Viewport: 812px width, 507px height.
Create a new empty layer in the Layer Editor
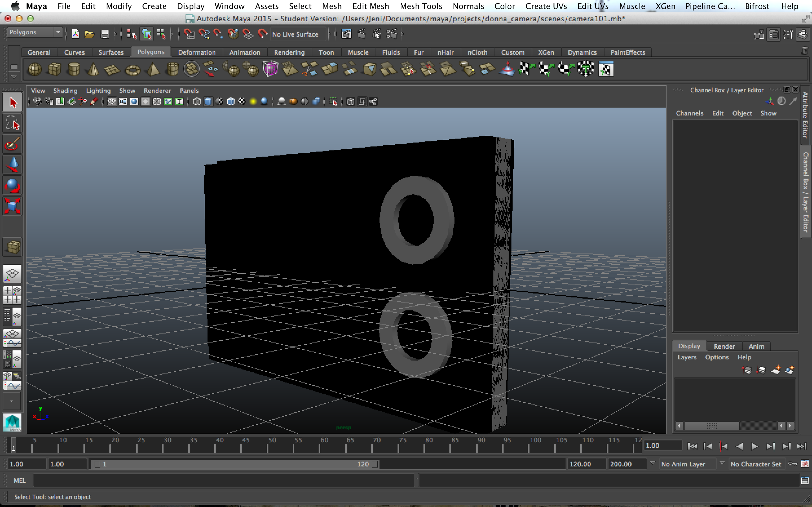click(776, 370)
